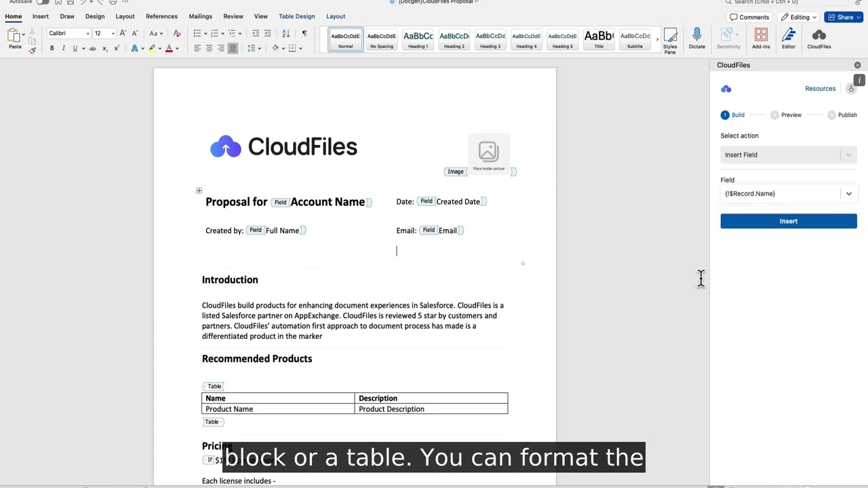Open the Add-ins gallery
The width and height of the screenshot is (868, 488).
click(x=761, y=39)
